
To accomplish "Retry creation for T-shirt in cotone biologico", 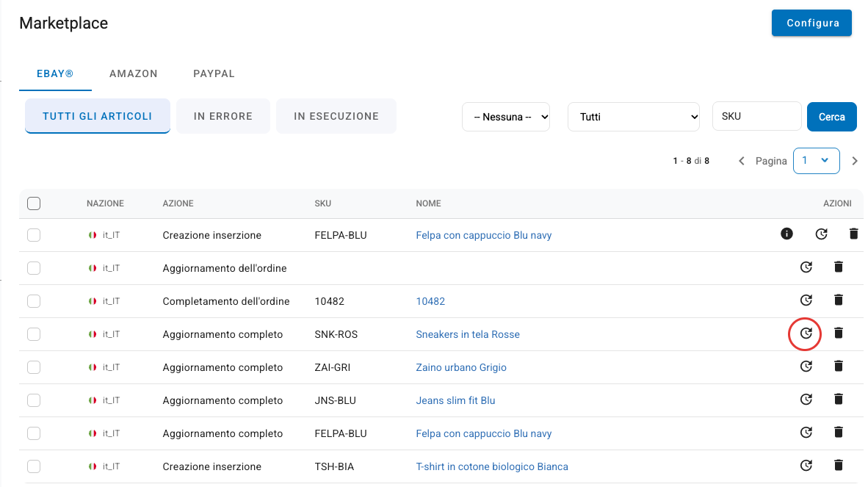I will click(806, 466).
